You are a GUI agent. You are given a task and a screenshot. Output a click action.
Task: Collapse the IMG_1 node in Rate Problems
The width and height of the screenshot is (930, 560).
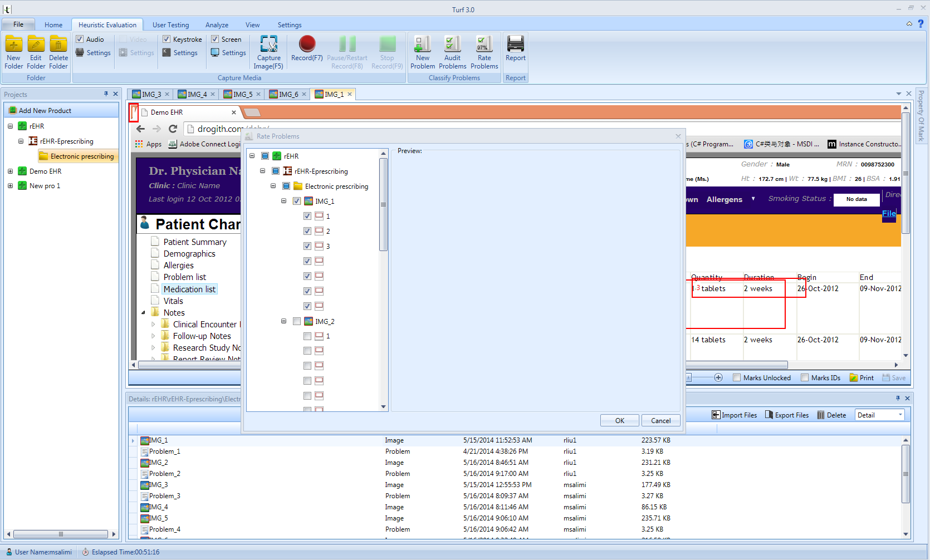coord(283,201)
